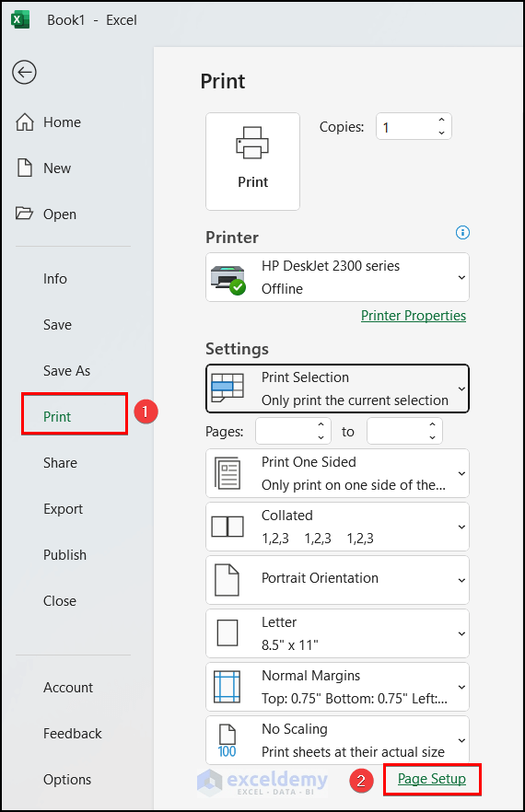The height and width of the screenshot is (812, 525).
Task: Decrease the number of copies
Action: (x=441, y=133)
